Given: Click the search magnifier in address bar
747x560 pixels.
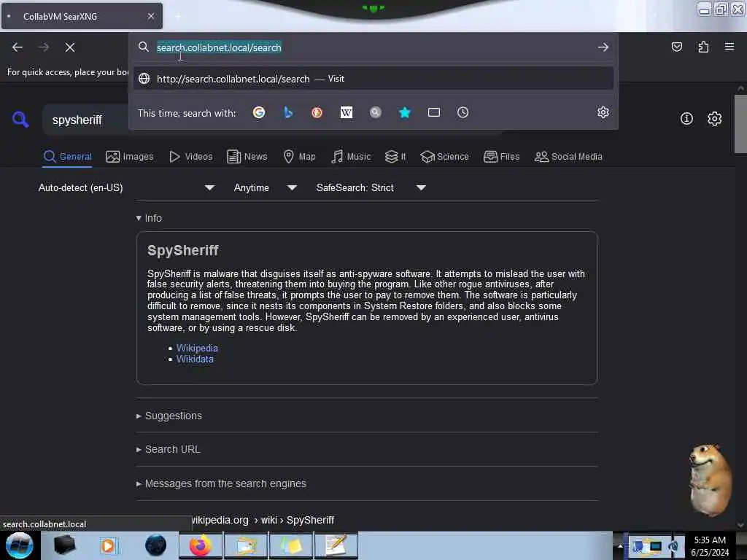Looking at the screenshot, I should (x=144, y=47).
